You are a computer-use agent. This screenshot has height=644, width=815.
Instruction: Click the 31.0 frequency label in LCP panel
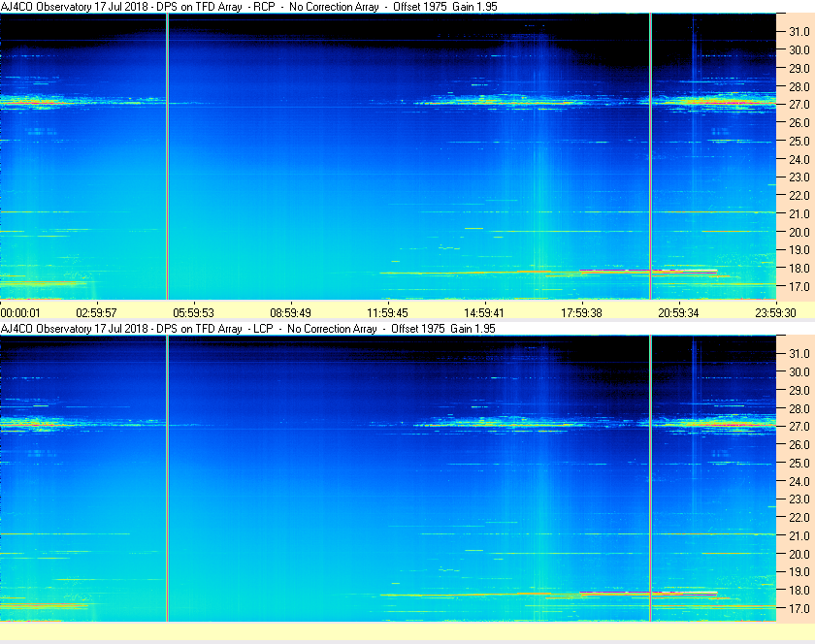pos(799,353)
